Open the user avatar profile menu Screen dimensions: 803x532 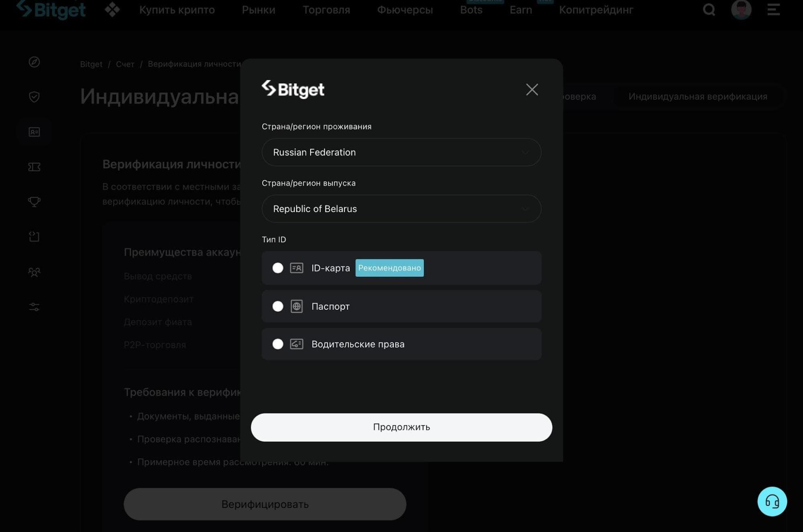pyautogui.click(x=741, y=10)
